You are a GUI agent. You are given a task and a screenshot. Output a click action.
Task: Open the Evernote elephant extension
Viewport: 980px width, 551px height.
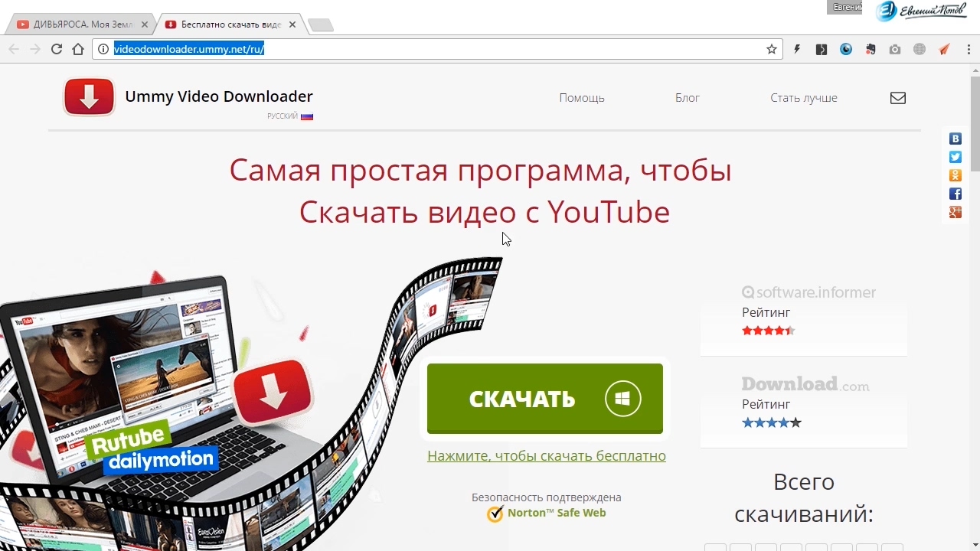point(871,49)
